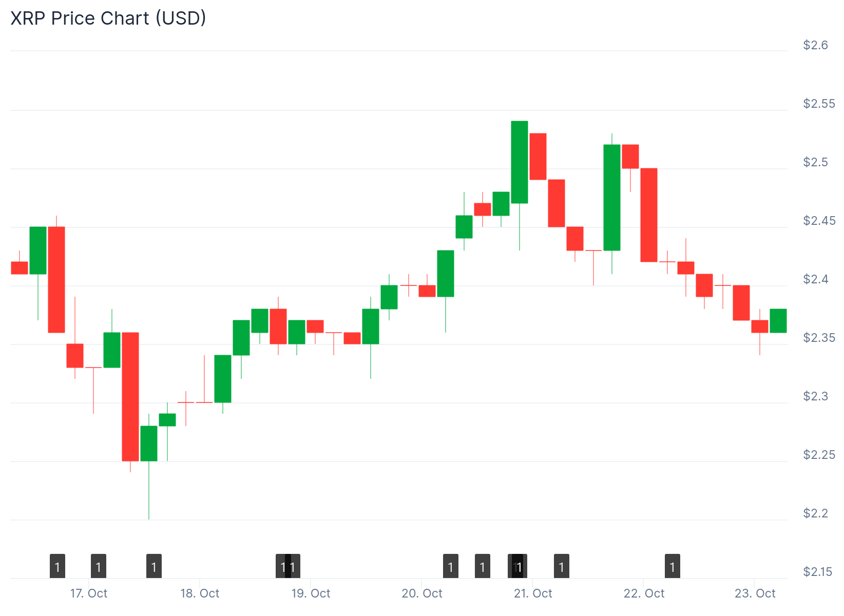Click the $2.6 price axis label
Screen dimensions: 844x616
click(815, 45)
